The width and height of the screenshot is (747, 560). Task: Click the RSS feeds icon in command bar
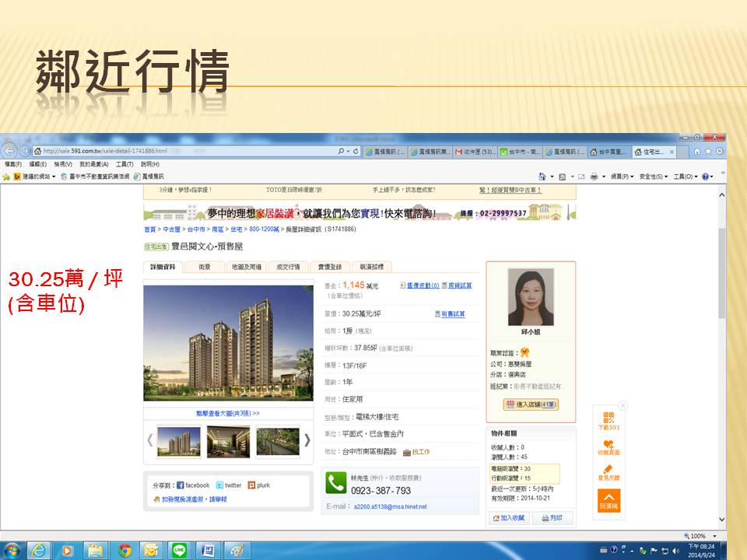562,177
